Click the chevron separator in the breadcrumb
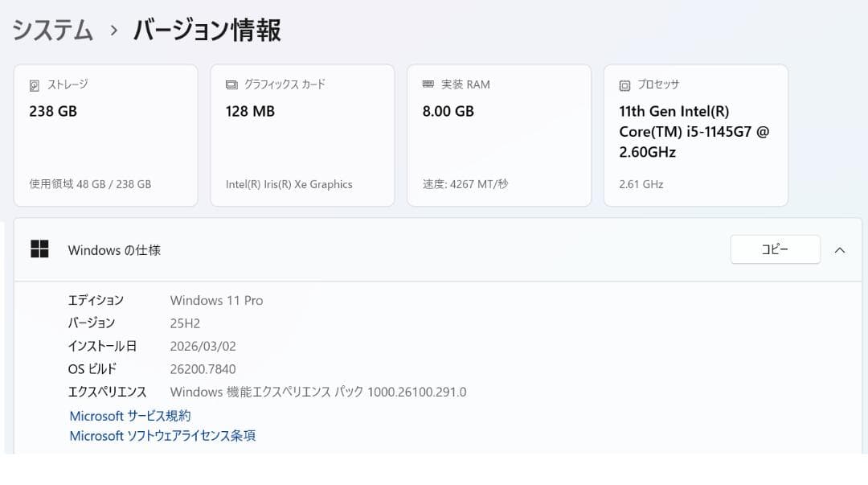Screen dimensions: 868x485 (x=111, y=30)
